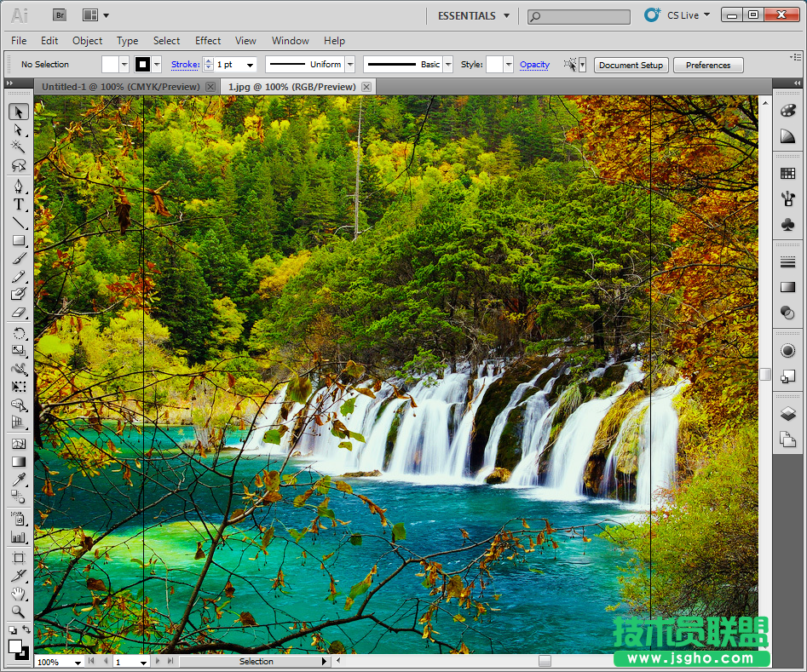Viewport: 807px width, 672px height.
Task: Collapse the right panel dock arrows
Action: coord(797,83)
